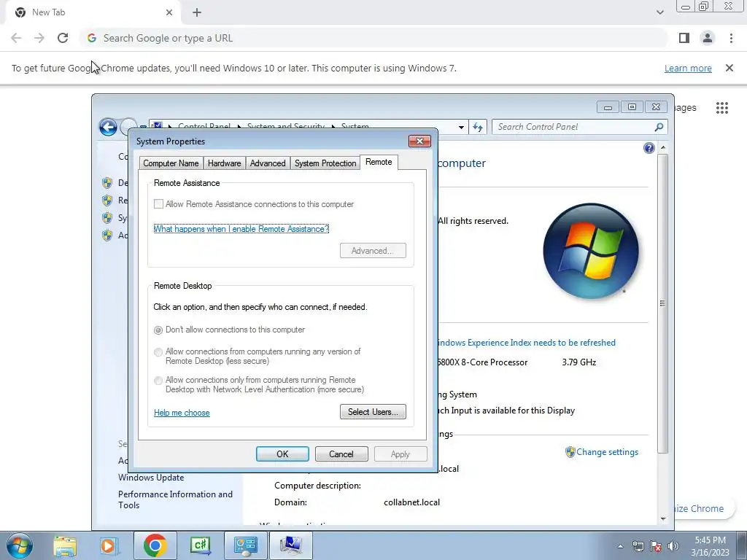The height and width of the screenshot is (560, 747).
Task: Click the Apply button
Action: [400, 454]
